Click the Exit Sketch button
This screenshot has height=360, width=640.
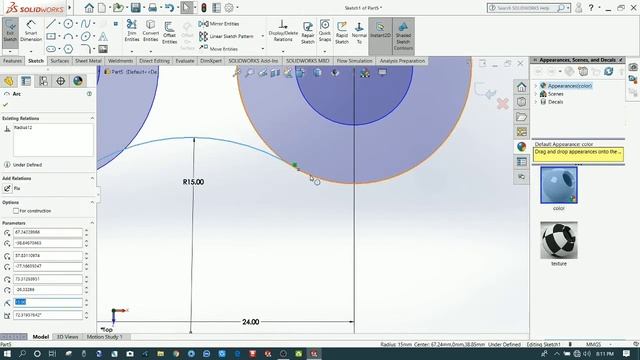10,31
